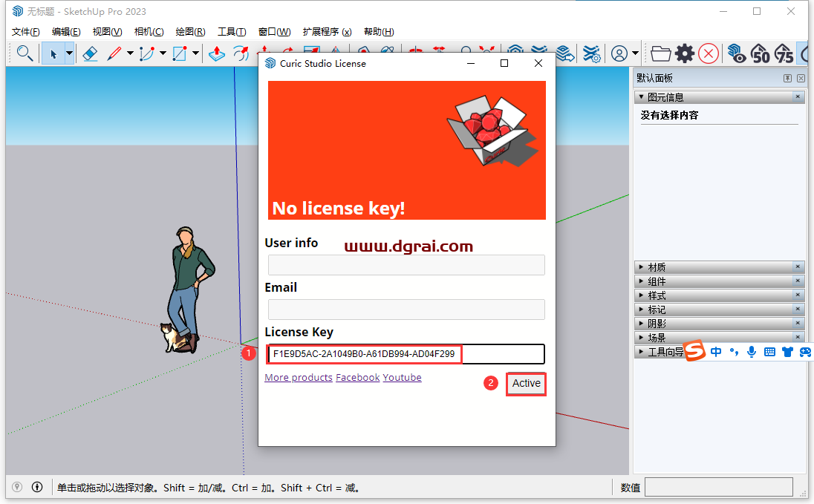Focus the Email input field

click(x=406, y=310)
